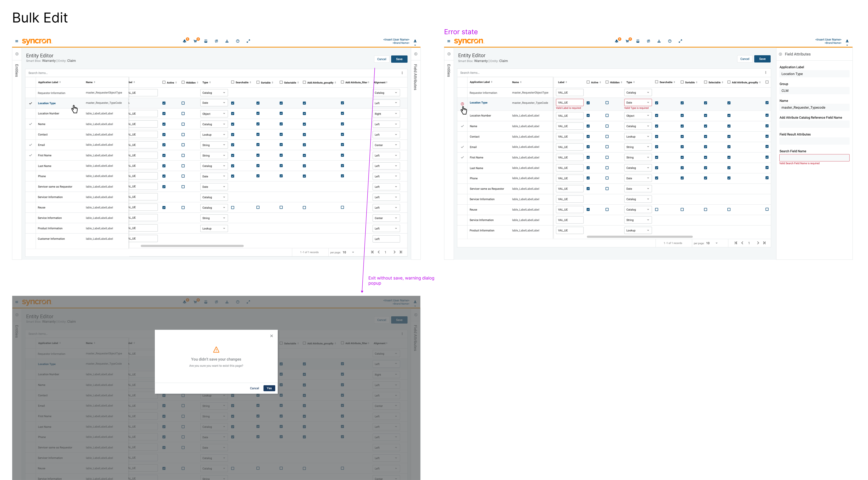Uncheck Active for Location Number in Bulk Edit
This screenshot has height=480, width=868.
point(164,114)
